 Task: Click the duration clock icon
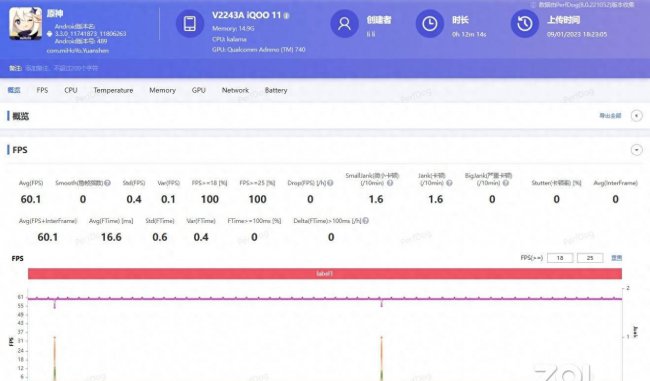click(x=430, y=24)
